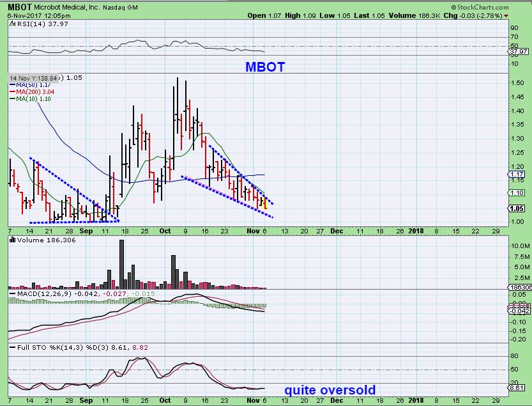Click the Open 1.07 value in header

click(264, 15)
